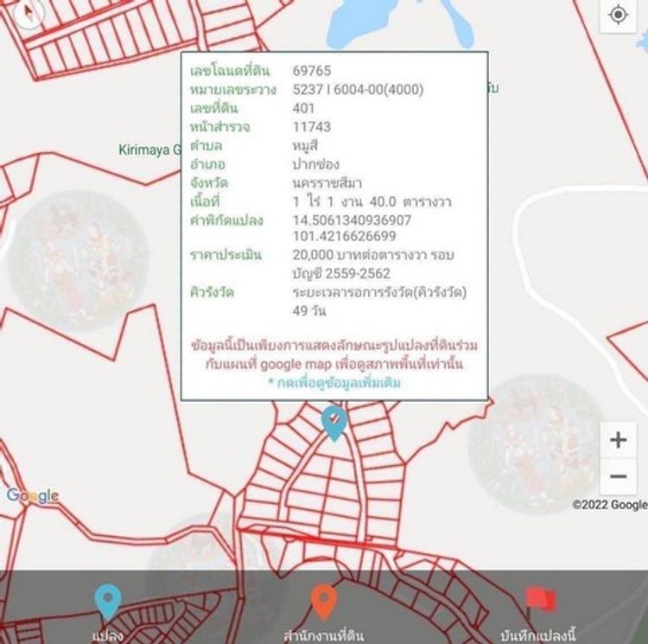Click the blue parcel pin marker on the map

pyautogui.click(x=334, y=422)
